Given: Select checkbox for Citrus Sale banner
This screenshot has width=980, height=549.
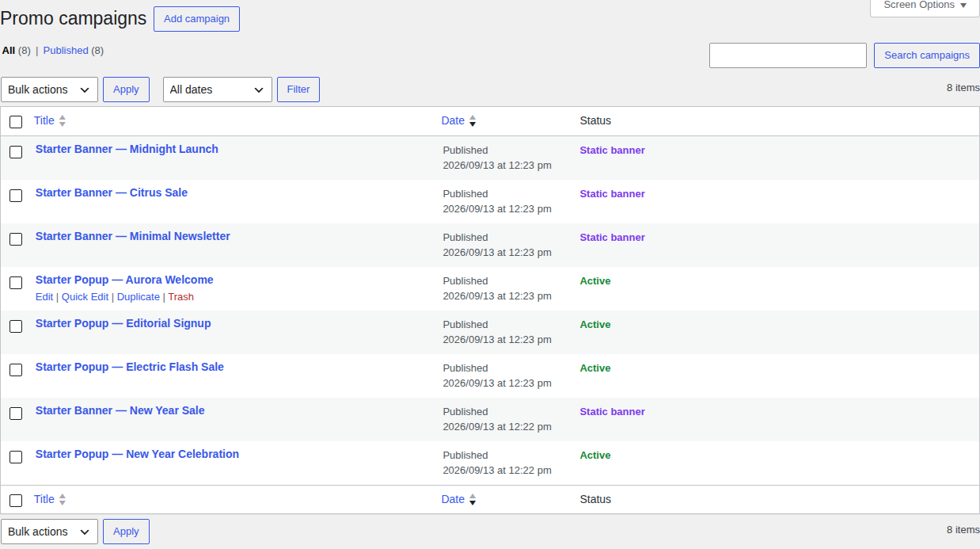Looking at the screenshot, I should [16, 196].
